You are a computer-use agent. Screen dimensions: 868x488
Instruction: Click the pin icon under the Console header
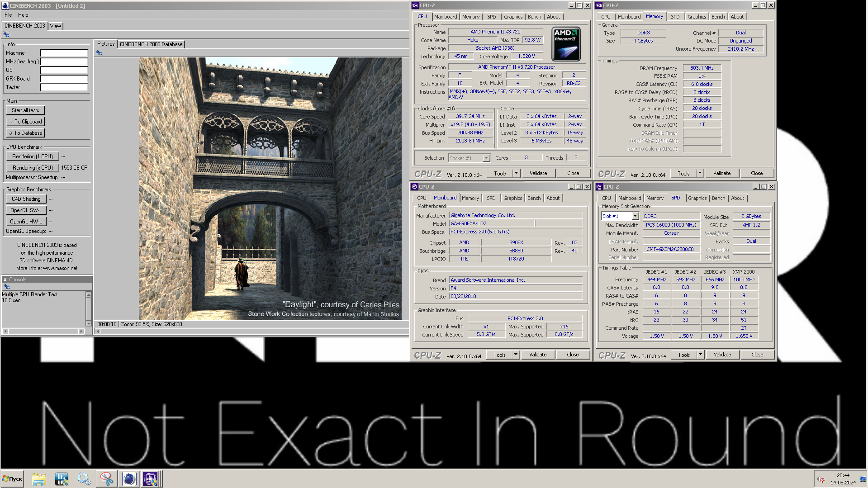pos(6,287)
